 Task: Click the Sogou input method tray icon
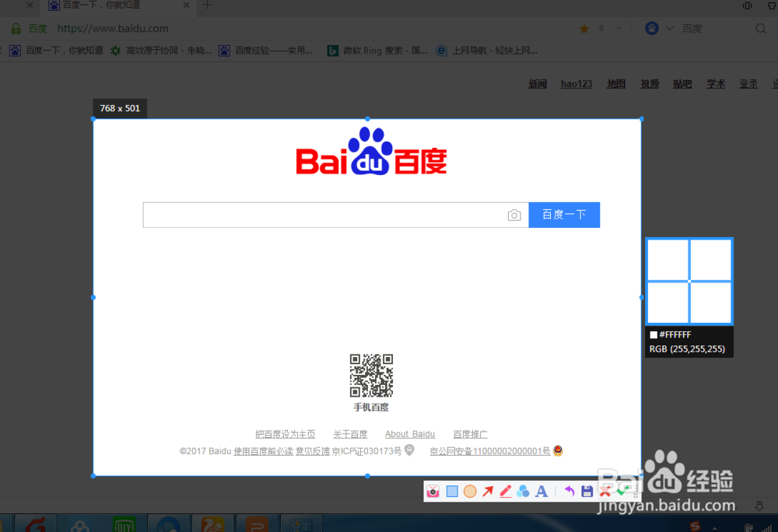(695, 527)
